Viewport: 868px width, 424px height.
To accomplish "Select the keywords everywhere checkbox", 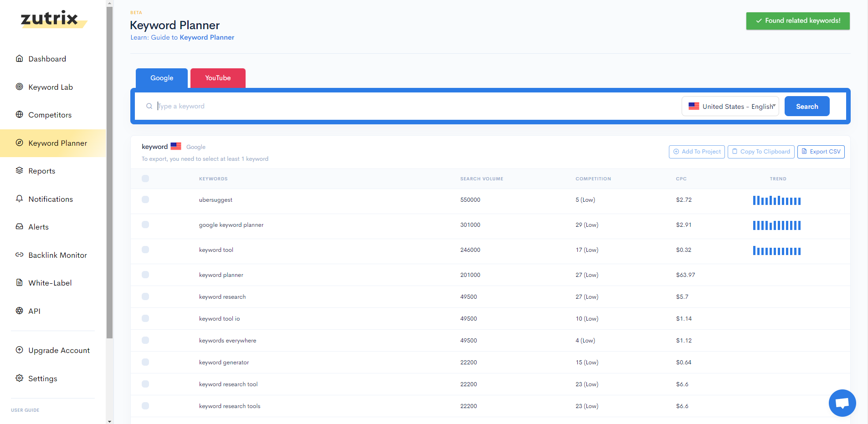I will tap(145, 340).
